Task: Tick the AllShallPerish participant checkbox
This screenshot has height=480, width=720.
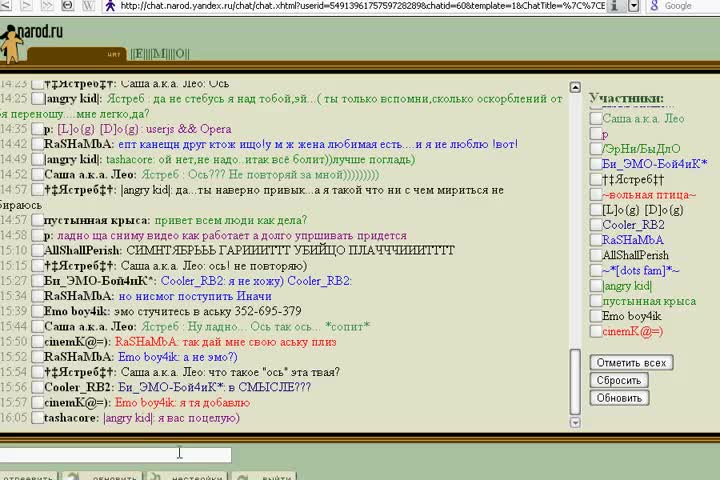Action: click(x=595, y=255)
